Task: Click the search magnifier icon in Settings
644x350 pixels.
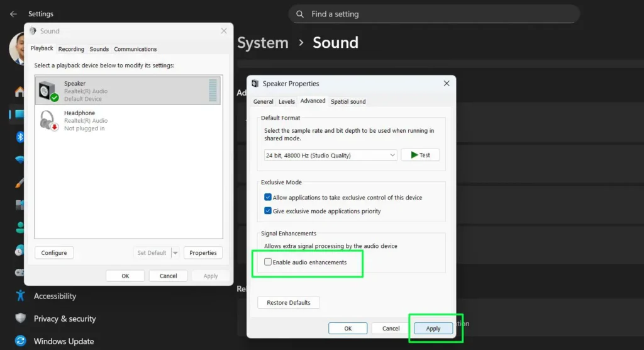Action: (x=300, y=14)
